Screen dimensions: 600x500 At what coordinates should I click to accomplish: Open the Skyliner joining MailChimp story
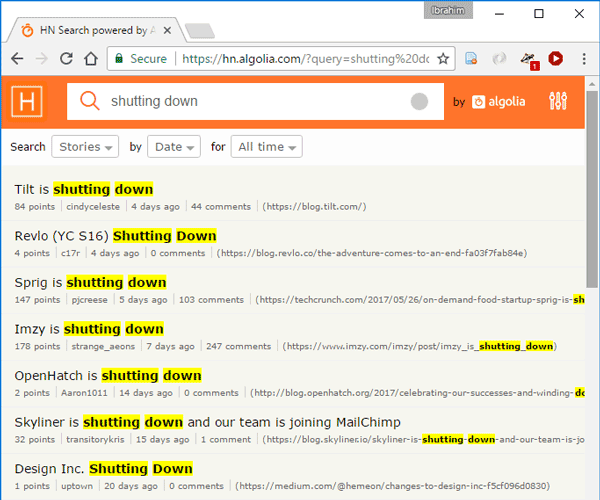207,422
